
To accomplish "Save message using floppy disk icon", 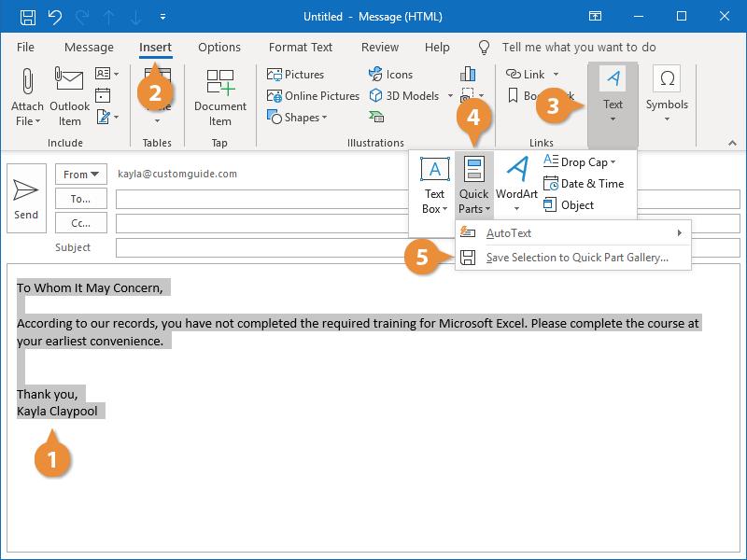I will click(27, 17).
